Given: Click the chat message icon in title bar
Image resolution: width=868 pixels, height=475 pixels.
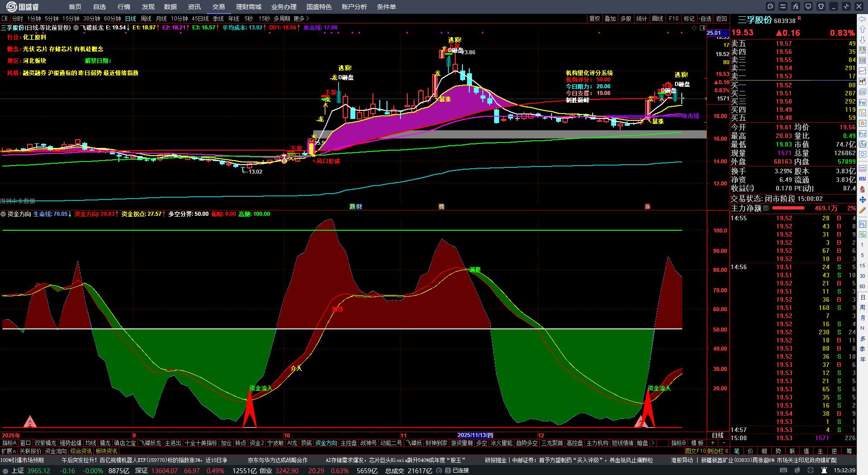Looking at the screenshot, I should [770, 6].
